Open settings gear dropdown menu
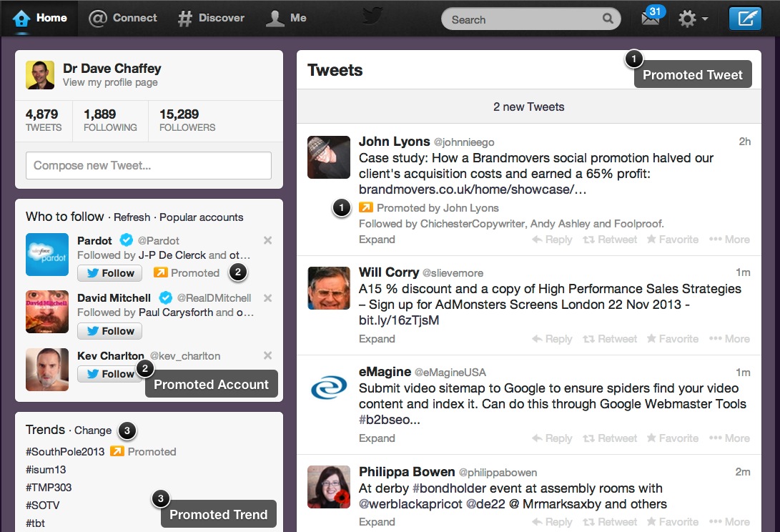The image size is (780, 532). pos(692,19)
